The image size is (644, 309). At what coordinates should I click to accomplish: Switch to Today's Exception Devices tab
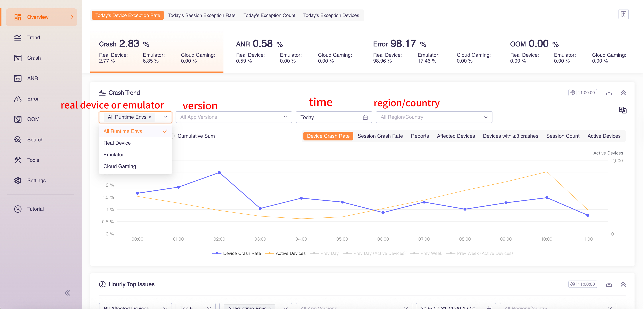(331, 16)
